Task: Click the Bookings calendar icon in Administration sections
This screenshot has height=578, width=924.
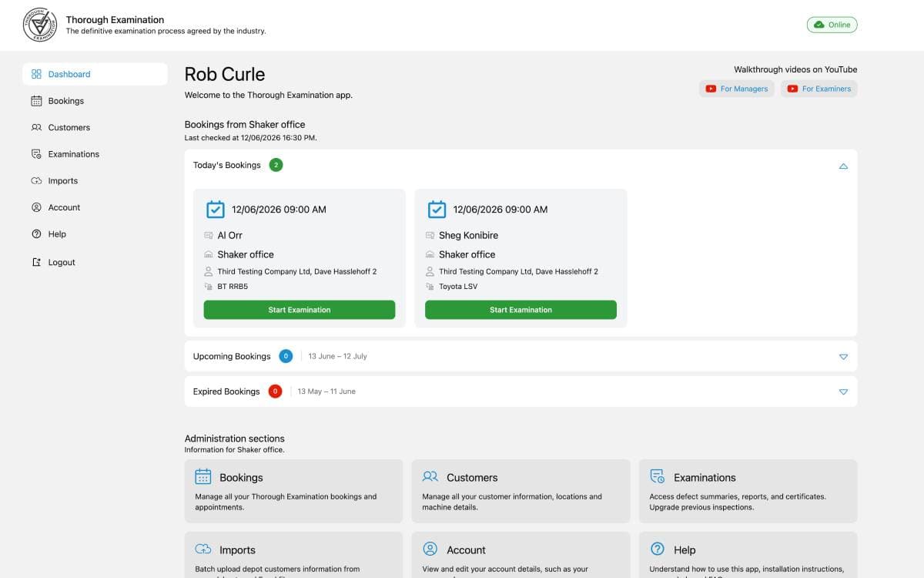Action: (203, 476)
